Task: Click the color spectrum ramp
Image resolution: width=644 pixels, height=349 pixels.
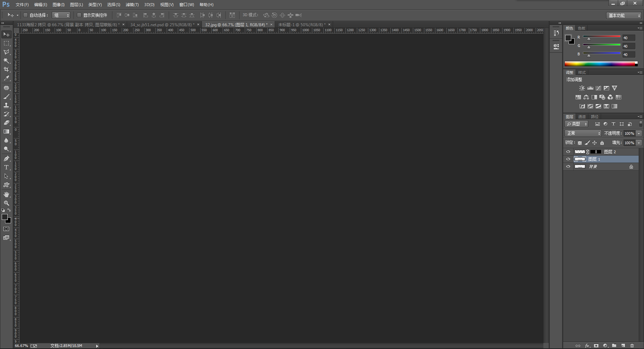Action: click(x=601, y=64)
